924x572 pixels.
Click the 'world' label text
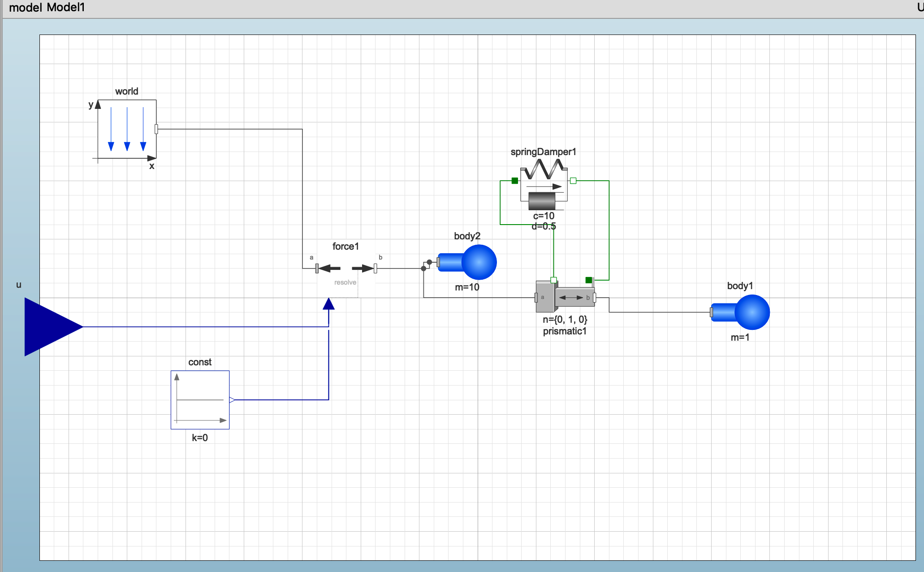[127, 91]
